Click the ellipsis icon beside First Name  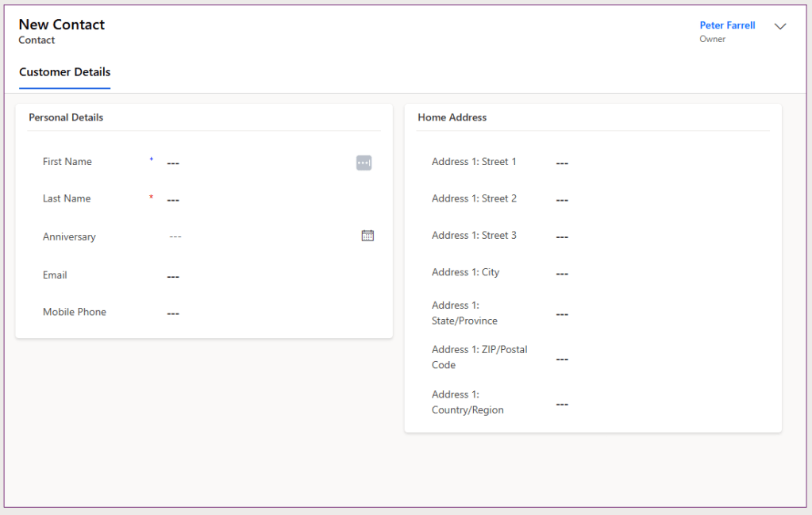coord(364,163)
